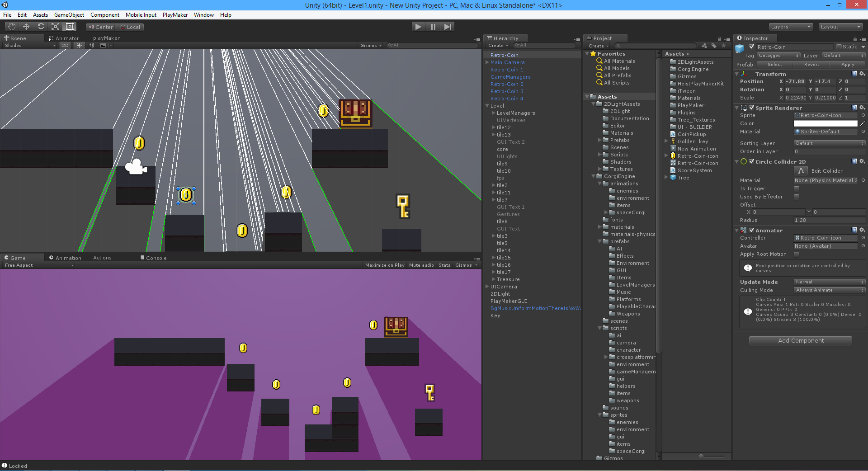Toggle Mute audio in Game view
This screenshot has width=868, height=471.
tap(421, 265)
